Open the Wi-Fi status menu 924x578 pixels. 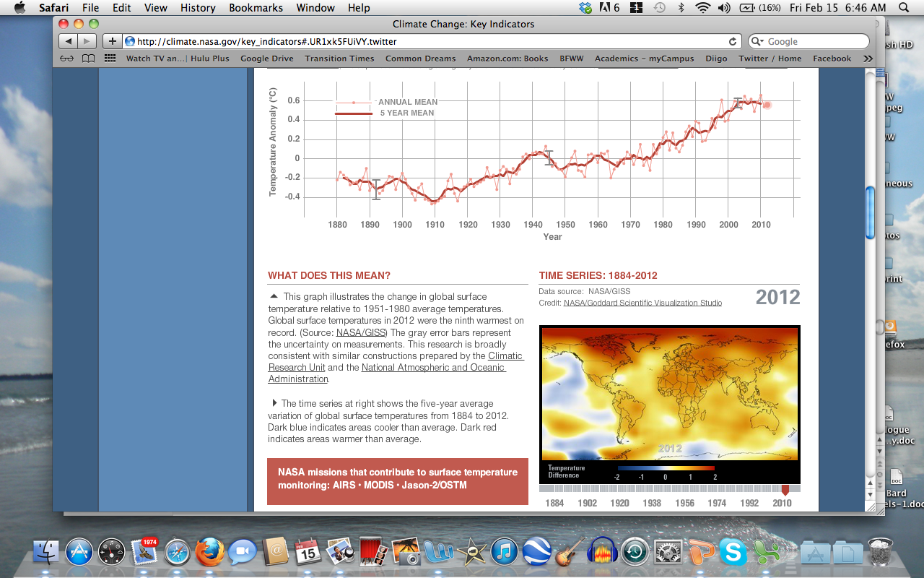[x=702, y=8]
